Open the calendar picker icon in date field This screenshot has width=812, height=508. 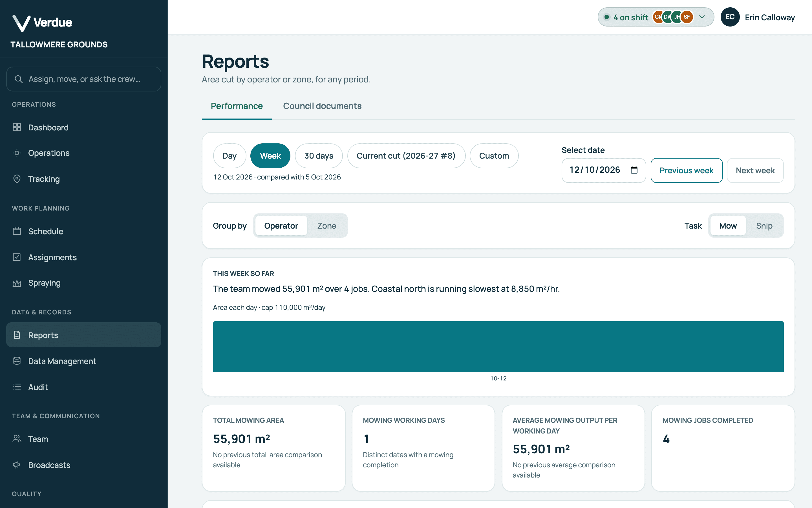(634, 170)
